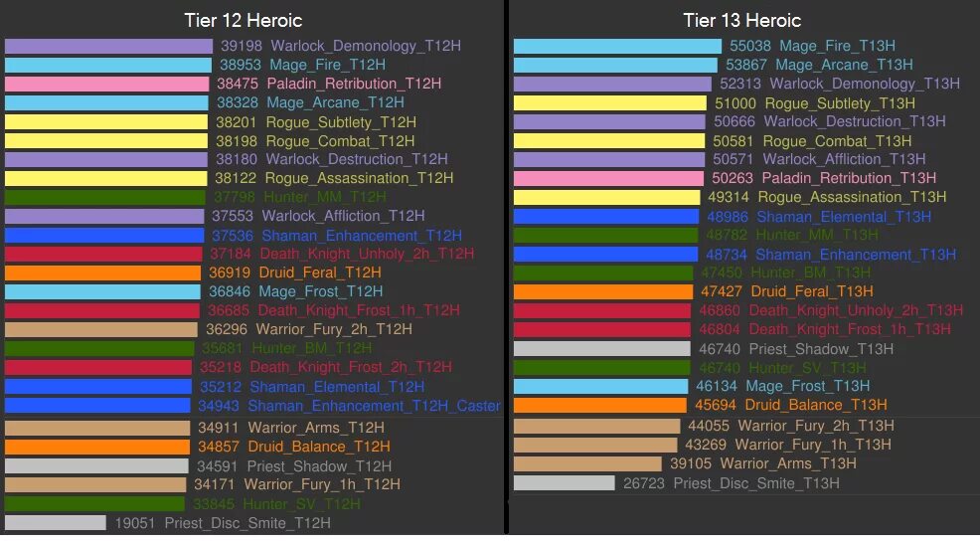
Task: Click the Warrior_Fury_1h_T12H label
Action: [322, 483]
